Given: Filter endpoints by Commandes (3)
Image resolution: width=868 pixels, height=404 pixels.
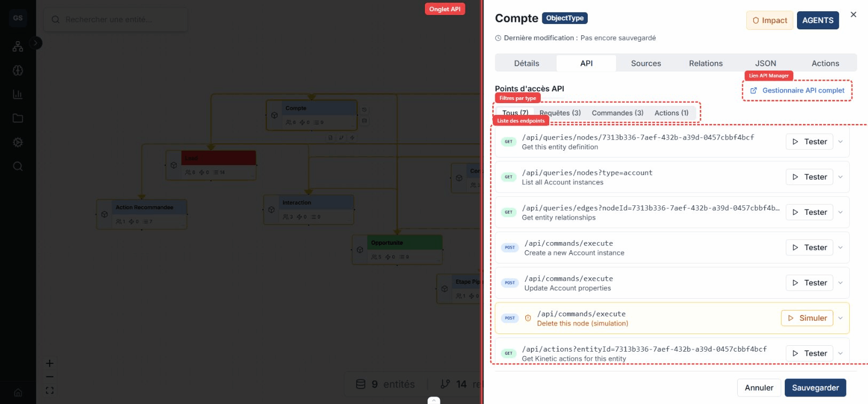Looking at the screenshot, I should click(x=617, y=113).
